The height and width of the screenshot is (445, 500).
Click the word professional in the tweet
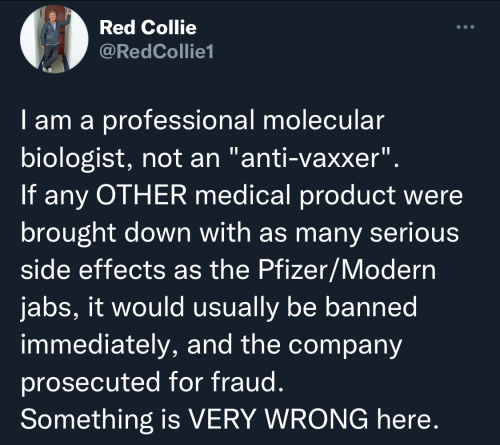pyautogui.click(x=178, y=121)
